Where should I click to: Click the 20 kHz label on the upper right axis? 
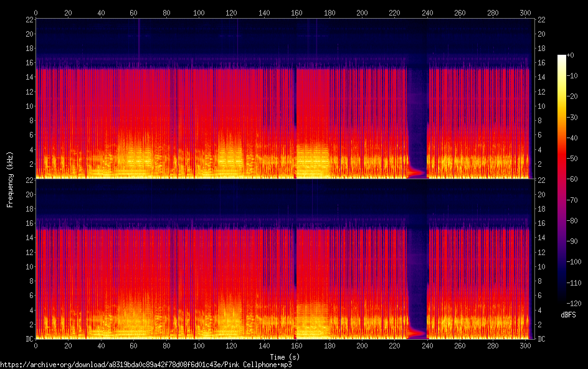[541, 34]
